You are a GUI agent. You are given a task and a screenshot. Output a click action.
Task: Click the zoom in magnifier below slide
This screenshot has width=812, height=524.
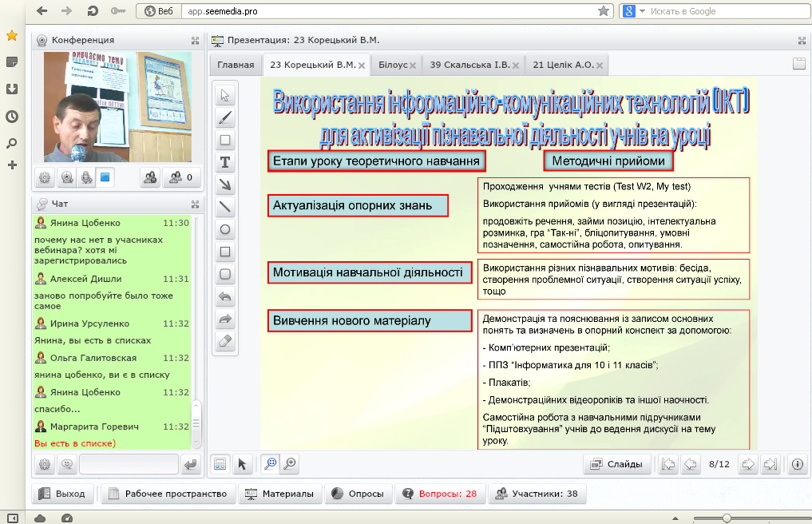291,463
